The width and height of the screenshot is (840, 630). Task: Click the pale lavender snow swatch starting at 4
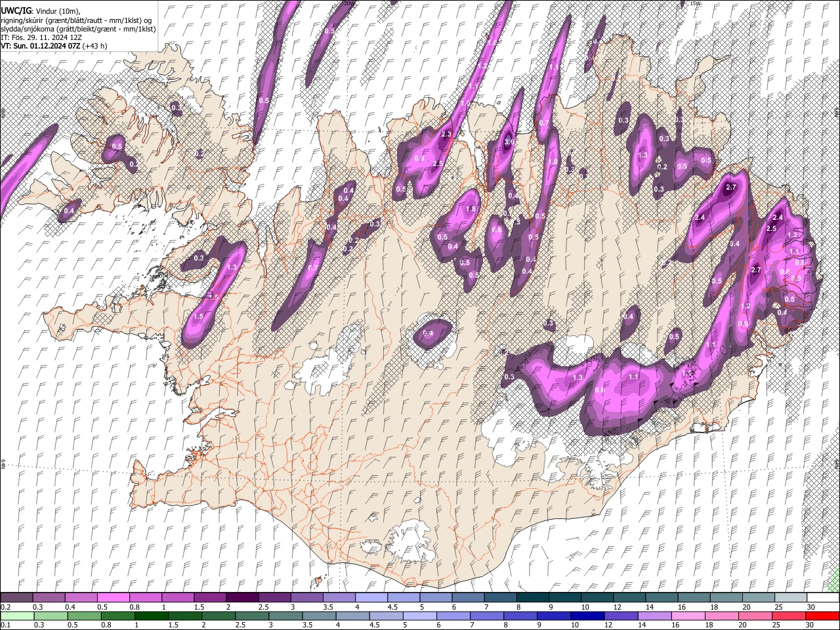(371, 597)
